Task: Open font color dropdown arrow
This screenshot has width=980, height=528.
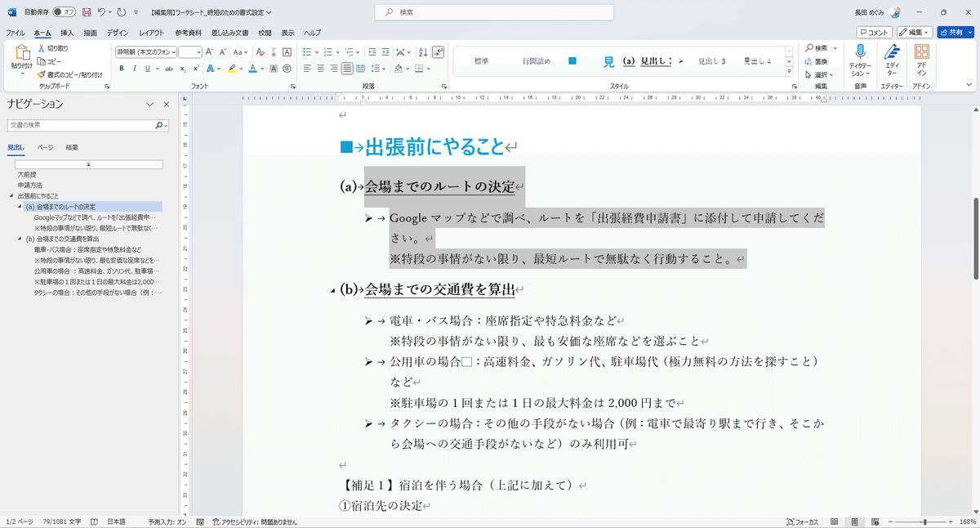Action: coord(262,69)
